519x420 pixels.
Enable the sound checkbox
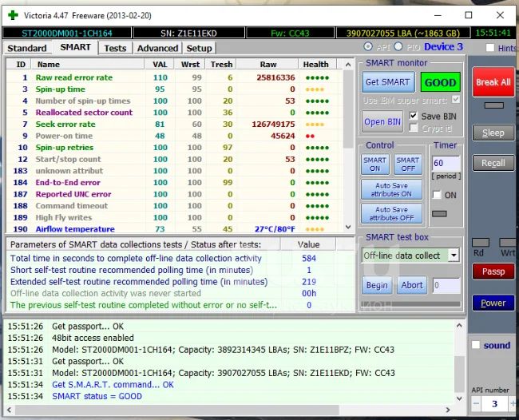click(476, 344)
